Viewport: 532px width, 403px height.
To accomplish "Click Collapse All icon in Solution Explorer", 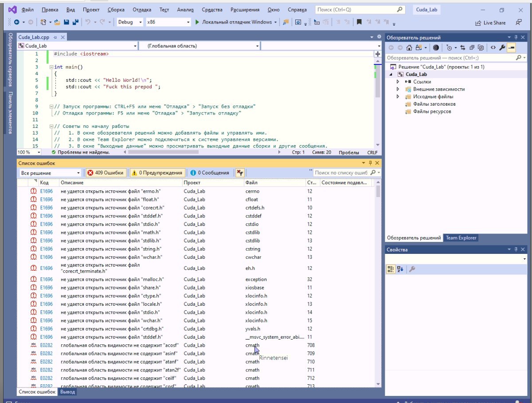I will point(472,47).
